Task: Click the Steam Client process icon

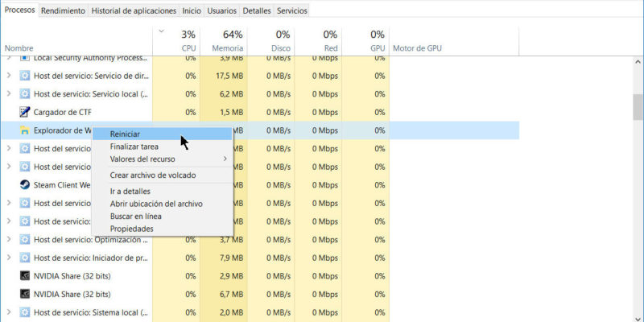Action: coord(25,184)
